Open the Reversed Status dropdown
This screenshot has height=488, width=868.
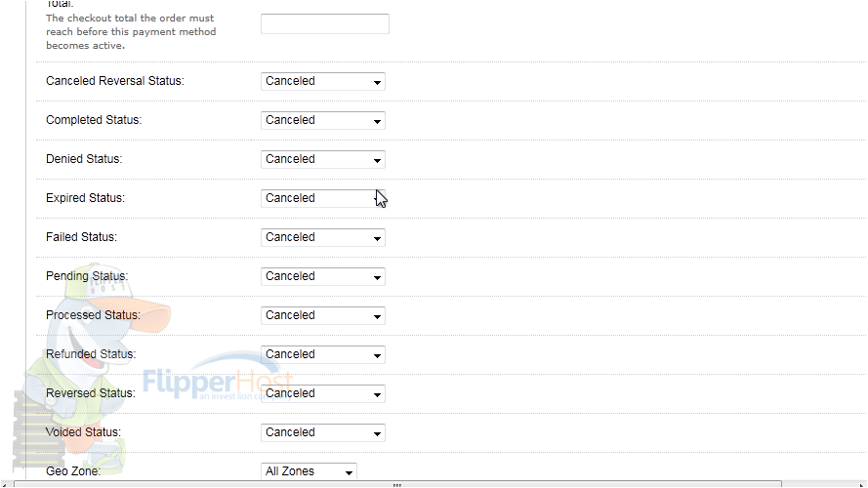click(323, 393)
